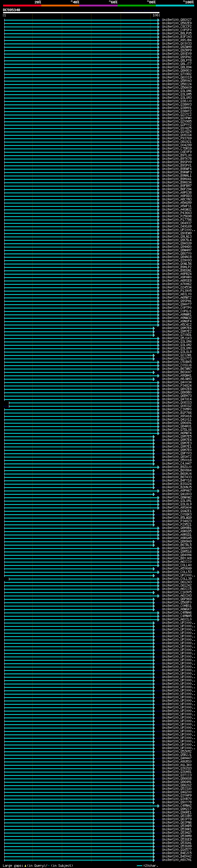
Task: Open hit label UniRef100_Q38JJ0
Action: (176, 101)
